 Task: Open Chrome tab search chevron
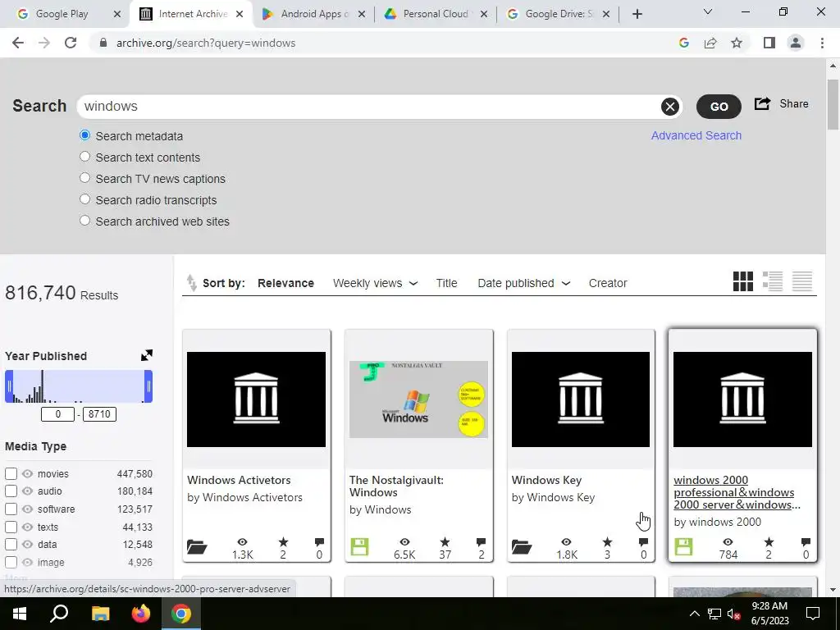coord(708,11)
